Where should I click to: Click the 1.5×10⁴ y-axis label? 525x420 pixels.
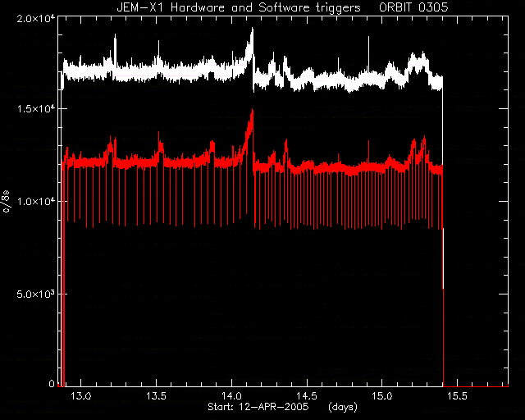click(x=36, y=109)
